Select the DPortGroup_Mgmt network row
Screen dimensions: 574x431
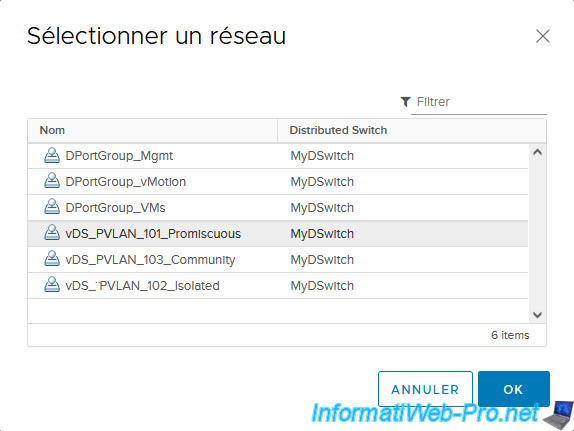tap(278, 156)
